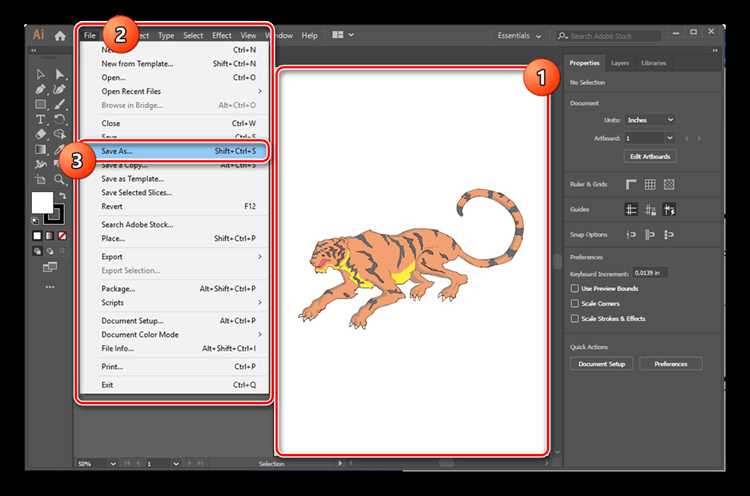Toggle Show Grid icon in Ruler & Grids
Viewport: 750px width, 496px height.
(650, 185)
